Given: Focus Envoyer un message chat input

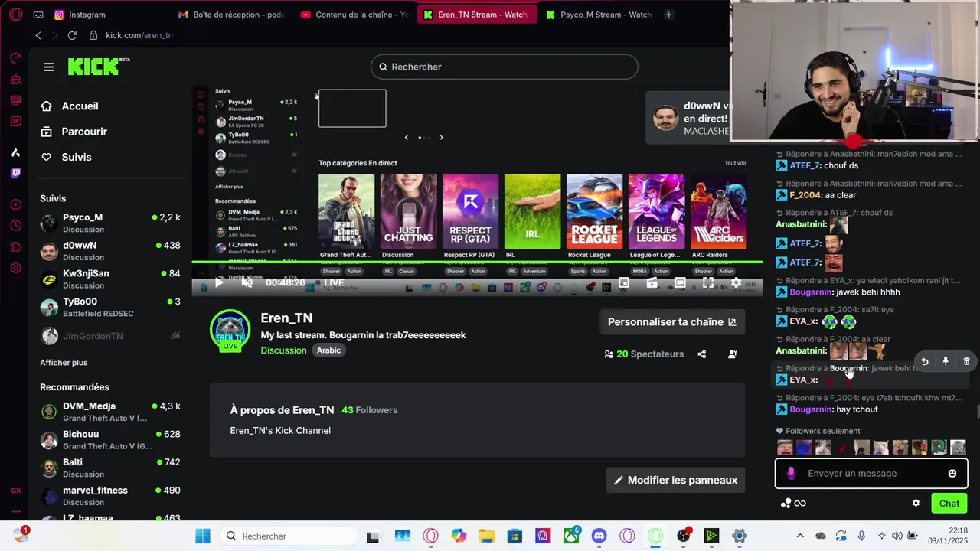Looking at the screenshot, I should point(871,474).
